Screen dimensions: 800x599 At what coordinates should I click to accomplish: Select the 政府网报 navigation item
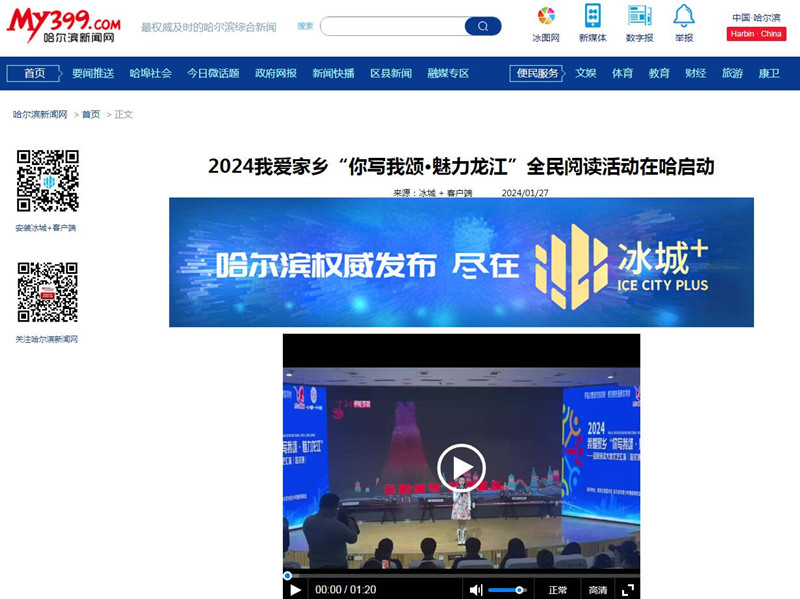(276, 73)
